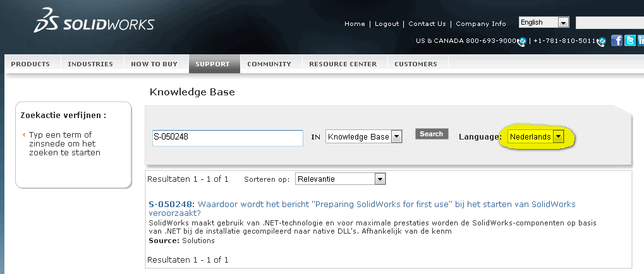This screenshot has height=274, width=644.
Task: Open the highlighted Nederlands language dropdown
Action: coord(536,136)
